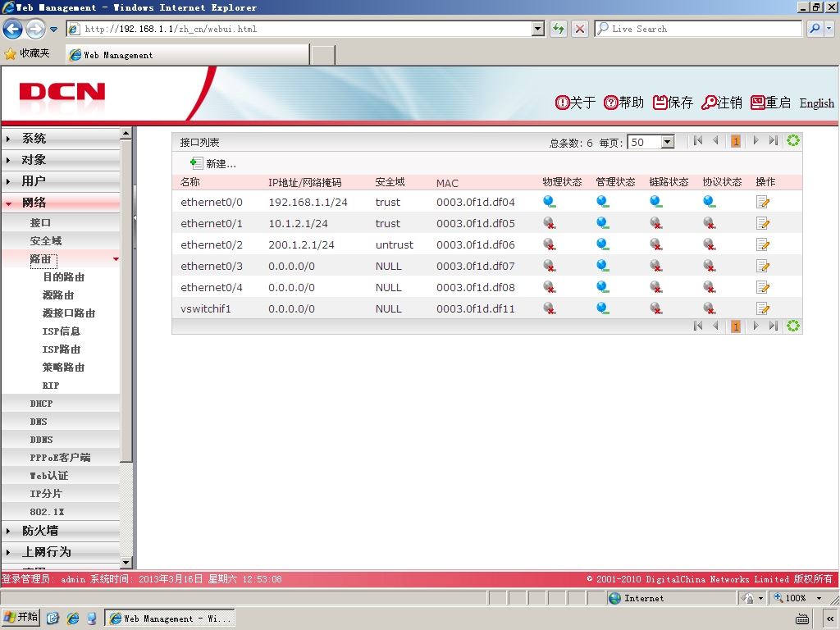
Task: Click the ethernet0/0 physical status icon
Action: point(549,202)
